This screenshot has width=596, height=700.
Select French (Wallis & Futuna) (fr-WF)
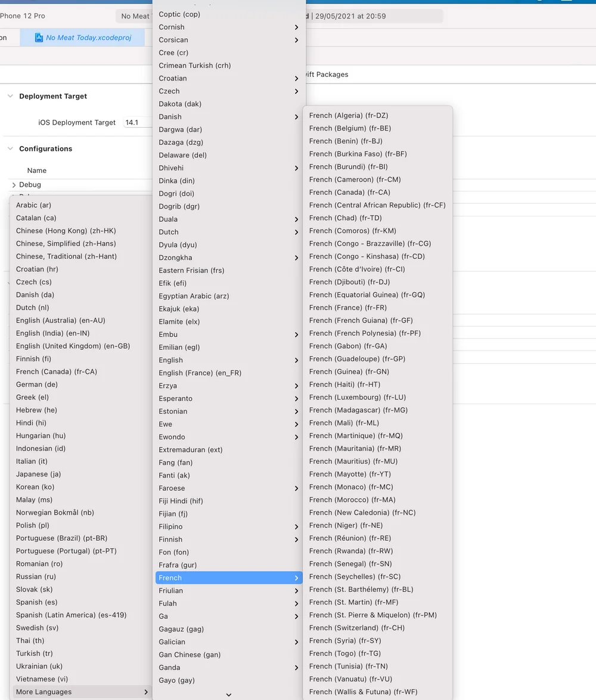pyautogui.click(x=363, y=692)
